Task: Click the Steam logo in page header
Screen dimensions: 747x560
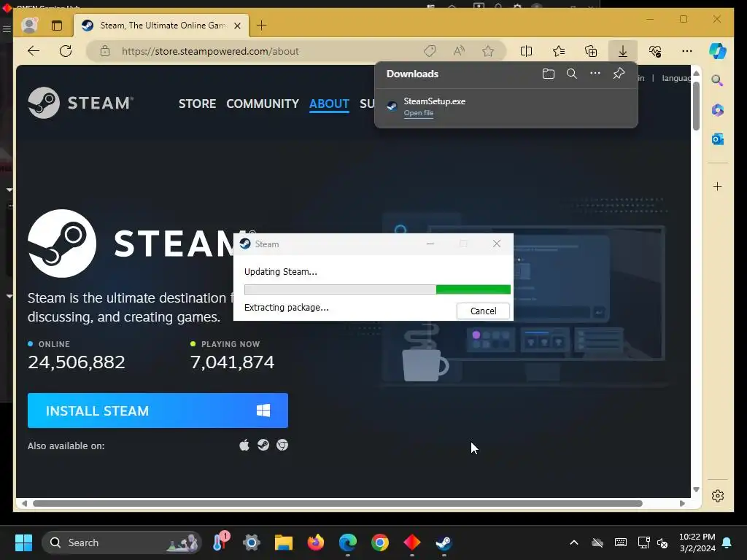Action: 80,102
